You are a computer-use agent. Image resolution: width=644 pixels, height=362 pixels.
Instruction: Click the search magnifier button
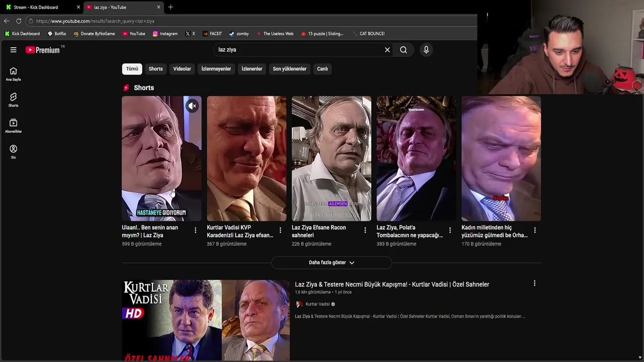click(404, 50)
